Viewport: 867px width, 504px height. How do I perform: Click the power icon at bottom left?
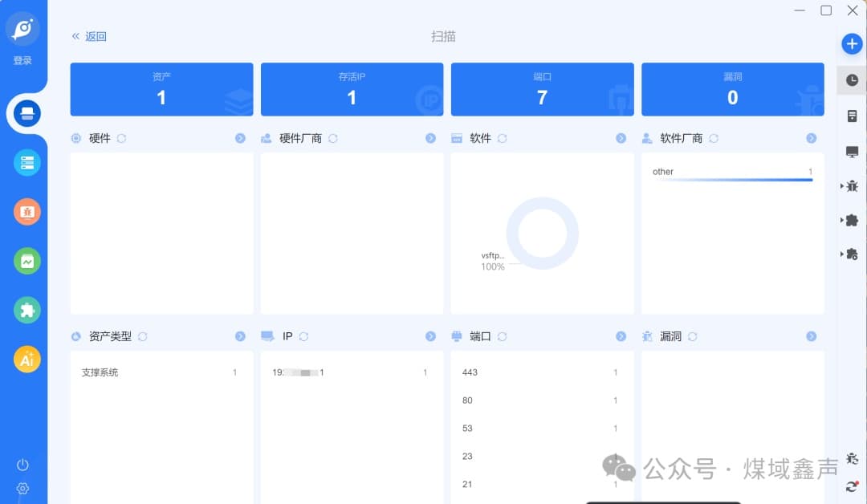click(x=22, y=465)
